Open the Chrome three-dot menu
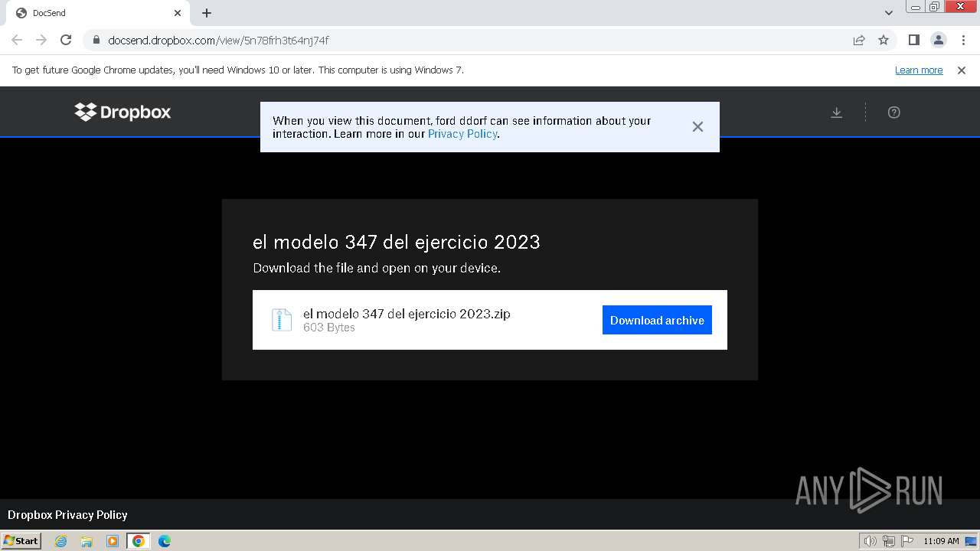 click(x=963, y=40)
